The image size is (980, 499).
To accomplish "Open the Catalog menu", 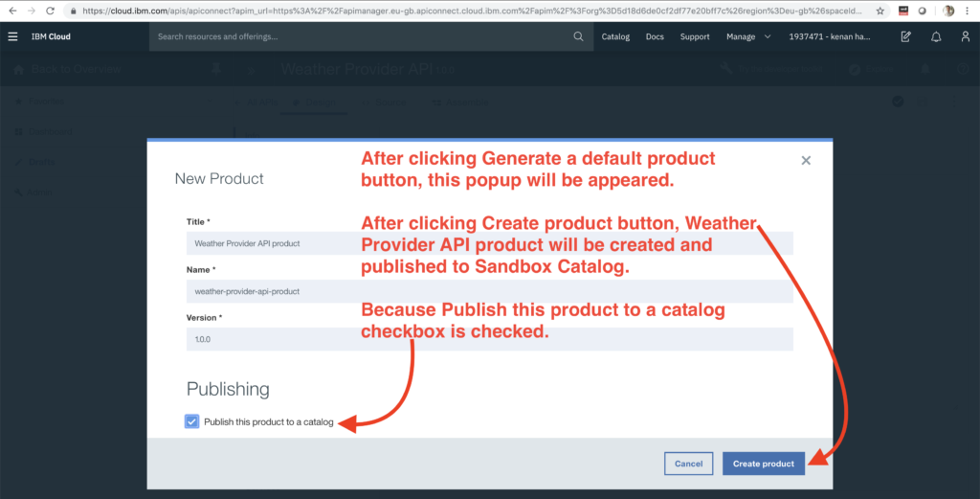I will pos(615,37).
